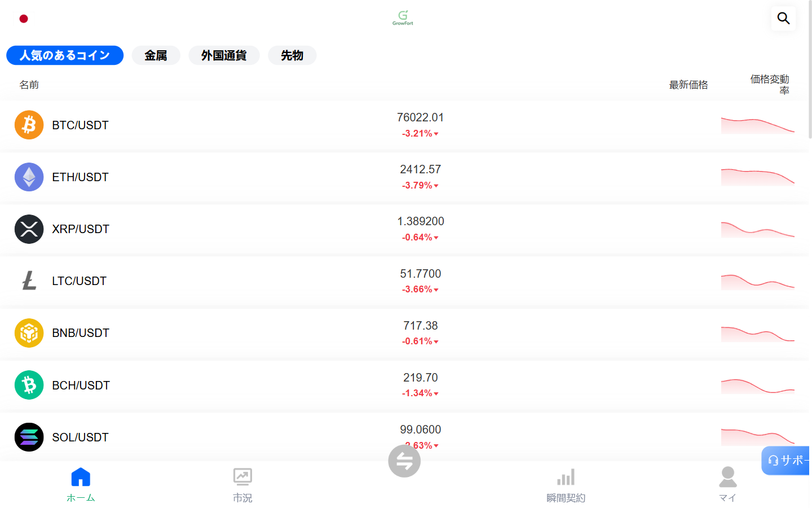This screenshot has width=812, height=508.
Task: Go to ホーム in bottom navigation
Action: tap(81, 485)
